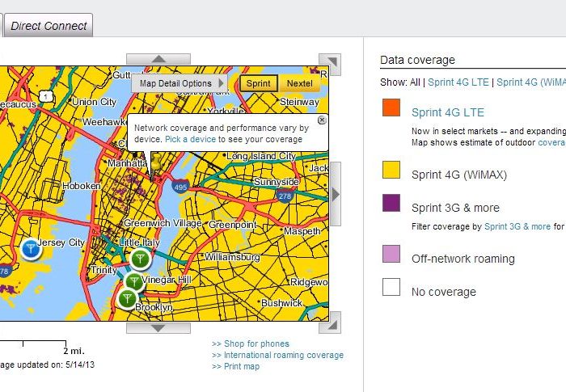Pan the map down with the bottom arrow

158,328
